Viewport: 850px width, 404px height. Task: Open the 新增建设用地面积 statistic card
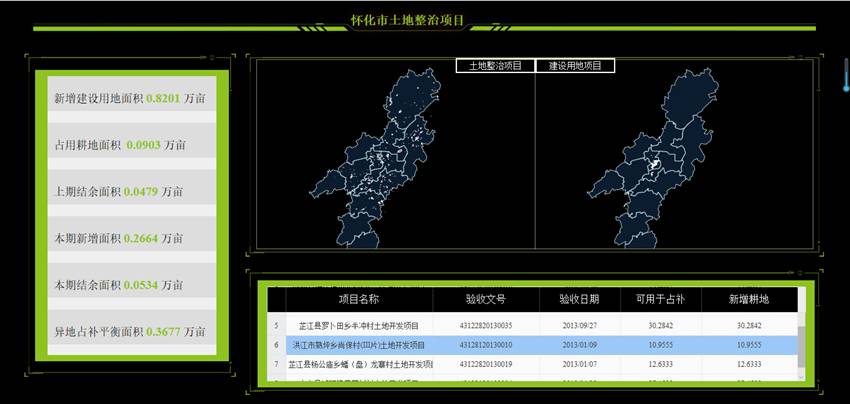[131, 99]
